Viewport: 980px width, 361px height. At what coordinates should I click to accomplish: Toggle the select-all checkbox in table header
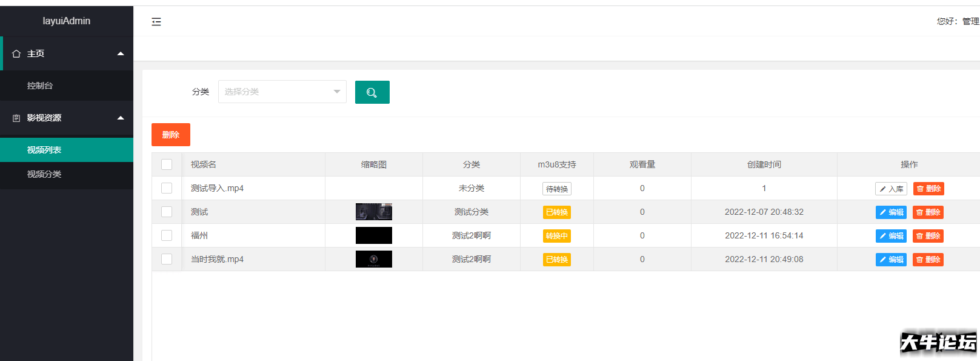[167, 164]
